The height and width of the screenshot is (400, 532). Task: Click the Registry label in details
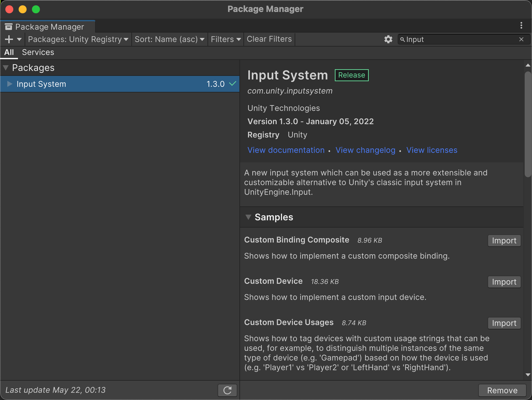pos(263,135)
